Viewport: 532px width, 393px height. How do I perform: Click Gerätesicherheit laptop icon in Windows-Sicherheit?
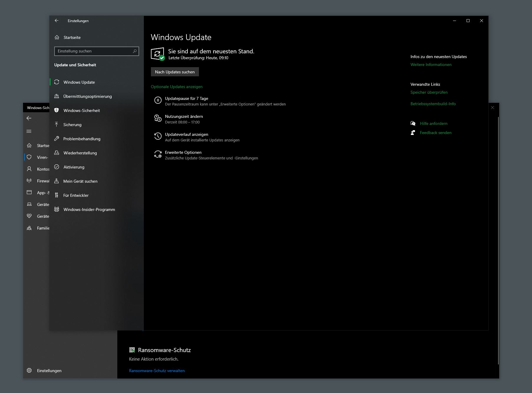coord(29,204)
